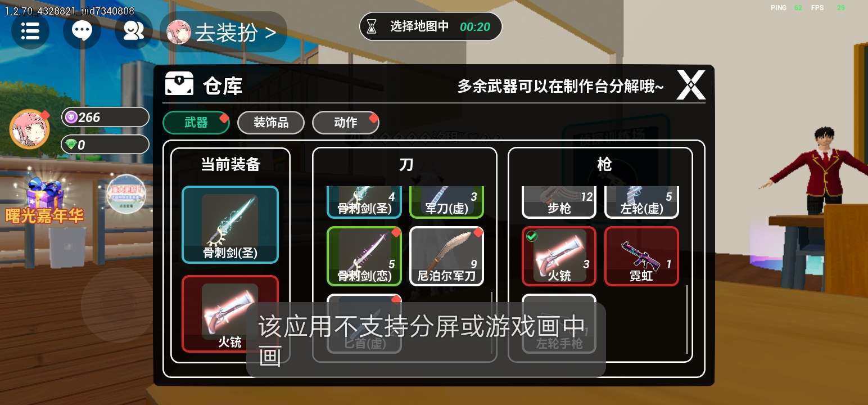This screenshot has height=405, width=868.
Task: Select the equipped 火铳 gun with checkmark
Action: pyautogui.click(x=559, y=256)
